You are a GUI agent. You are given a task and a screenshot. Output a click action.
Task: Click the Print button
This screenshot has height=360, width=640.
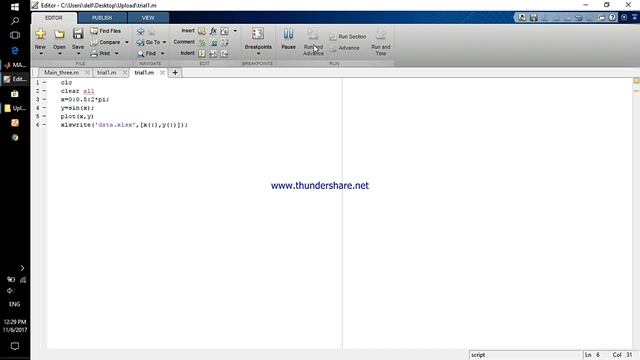tap(101, 53)
